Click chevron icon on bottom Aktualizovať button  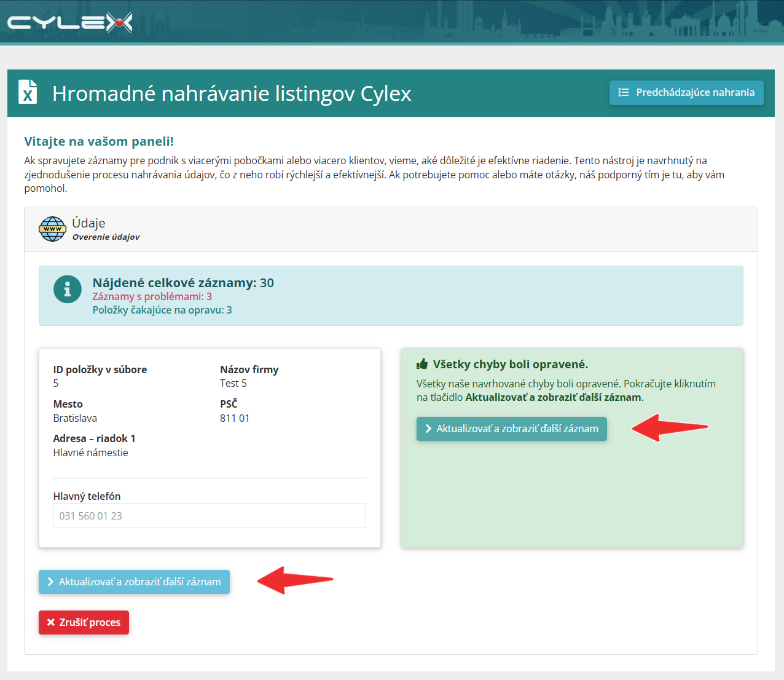tap(50, 582)
